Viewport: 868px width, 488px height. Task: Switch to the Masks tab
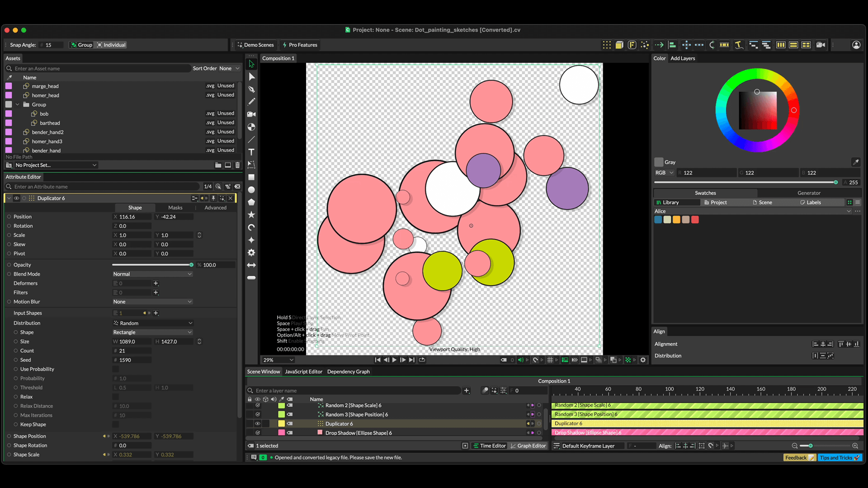point(175,208)
